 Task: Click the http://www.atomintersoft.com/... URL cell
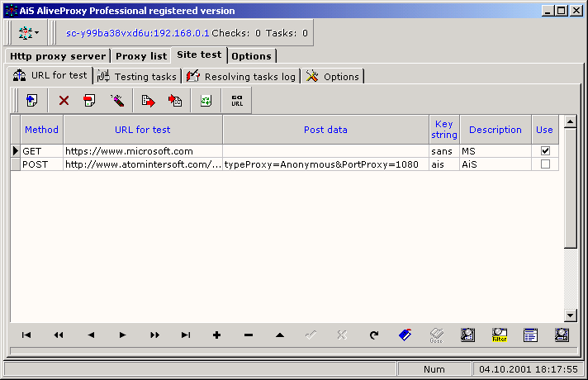tap(143, 164)
